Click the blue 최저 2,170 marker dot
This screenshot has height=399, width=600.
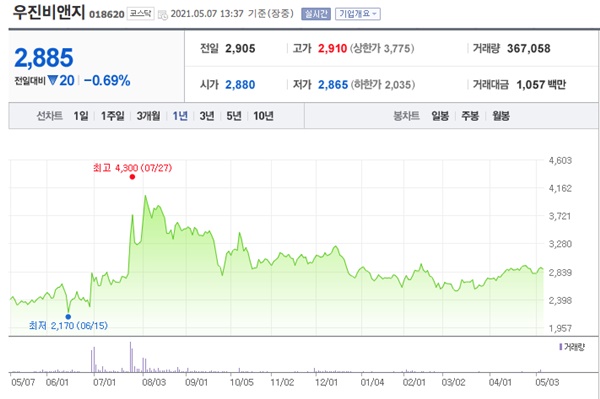pyautogui.click(x=68, y=317)
